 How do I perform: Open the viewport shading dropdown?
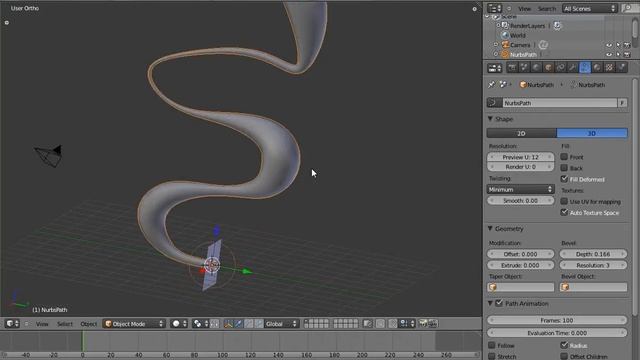pos(179,324)
